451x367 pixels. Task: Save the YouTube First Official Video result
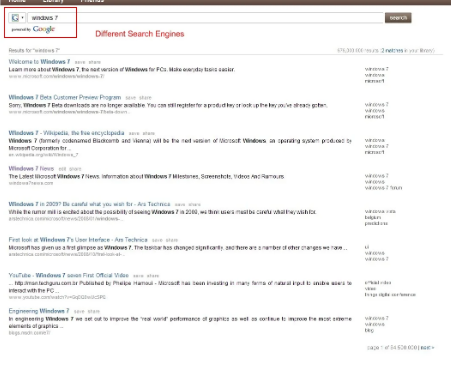138,276
